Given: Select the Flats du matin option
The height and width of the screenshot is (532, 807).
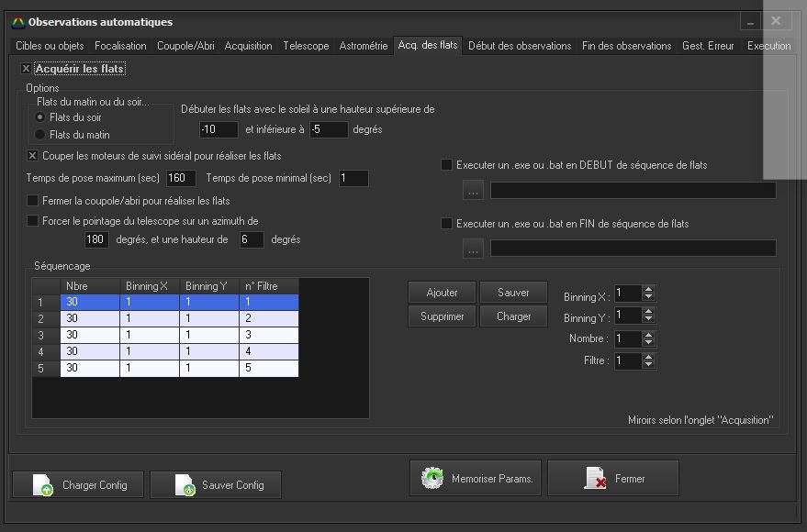Looking at the screenshot, I should pyautogui.click(x=39, y=135).
